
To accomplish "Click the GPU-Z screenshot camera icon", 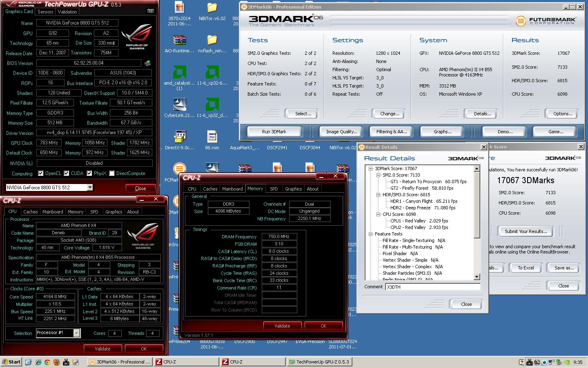I will pyautogui.click(x=151, y=11).
